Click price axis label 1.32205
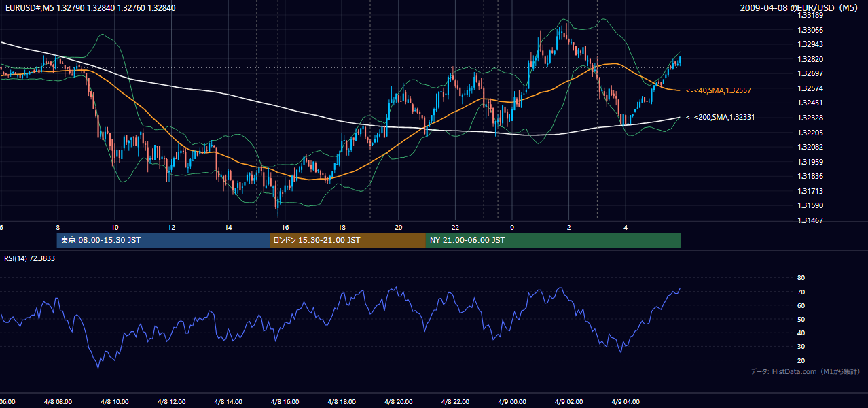This screenshot has width=868, height=408. [x=811, y=133]
